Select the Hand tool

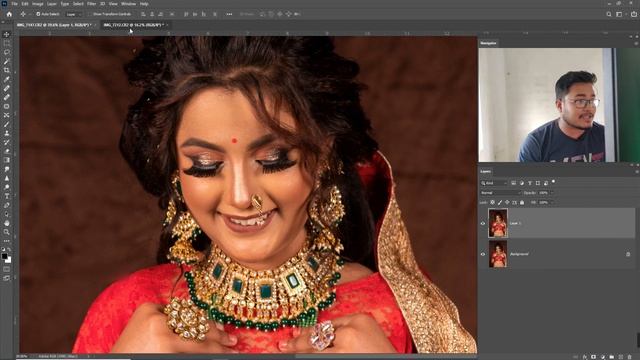(x=7, y=223)
